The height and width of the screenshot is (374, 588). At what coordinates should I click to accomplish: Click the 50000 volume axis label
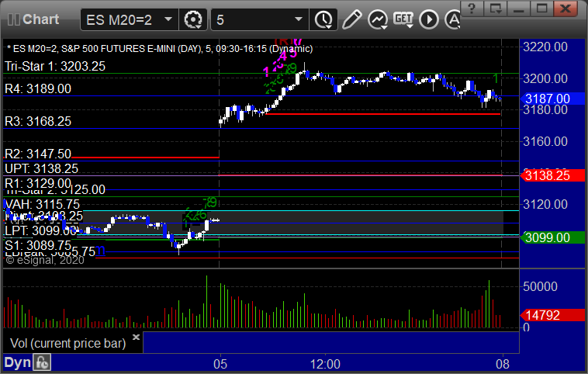(x=540, y=286)
